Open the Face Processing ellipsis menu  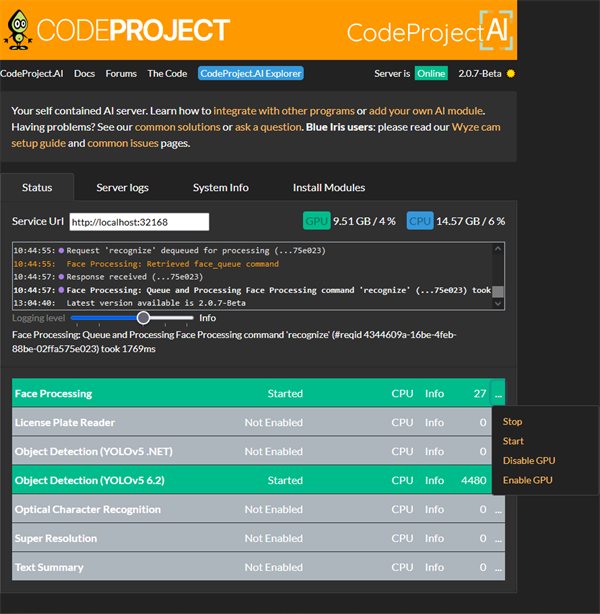click(498, 394)
